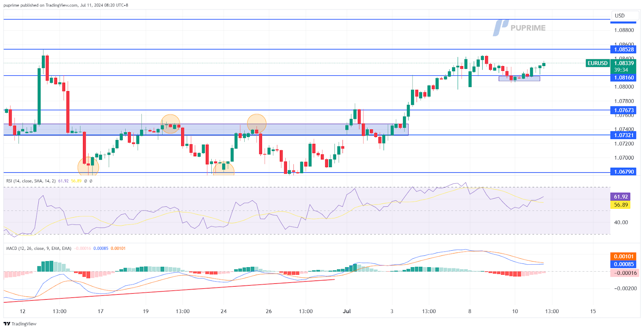The image size is (644, 330).
Task: Click the purple RSI value label 61.92
Action: click(620, 197)
